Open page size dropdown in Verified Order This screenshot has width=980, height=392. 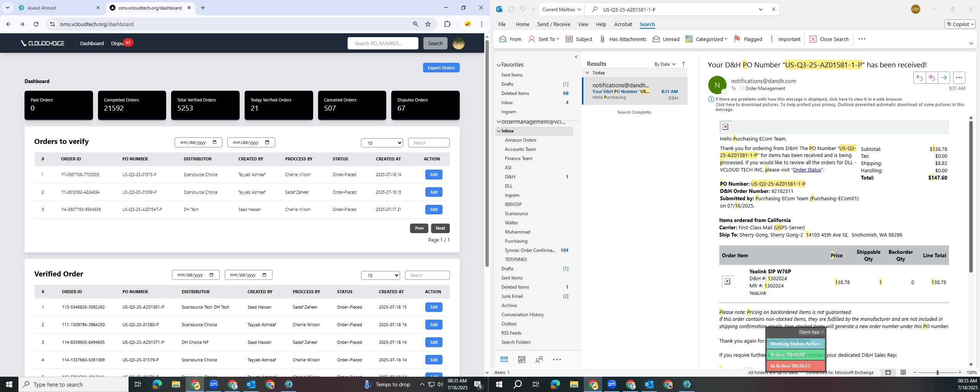tap(380, 275)
